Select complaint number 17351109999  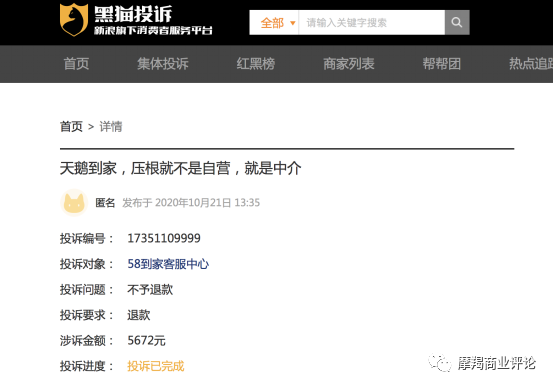click(164, 238)
